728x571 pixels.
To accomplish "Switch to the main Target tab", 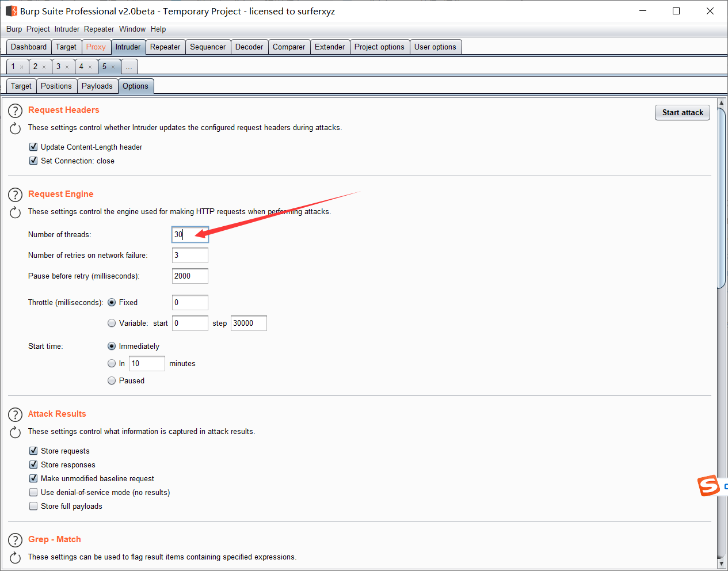I will (66, 47).
